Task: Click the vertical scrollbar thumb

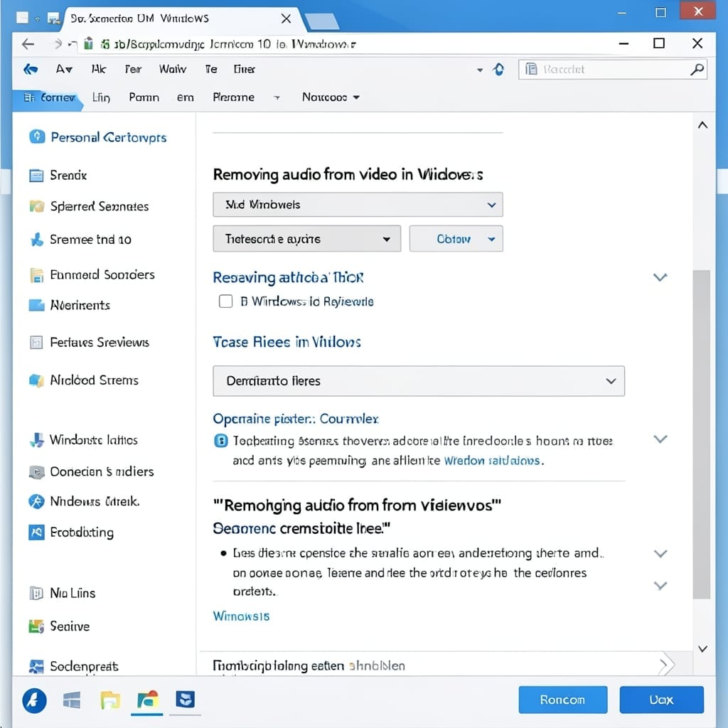Action: 702,434
